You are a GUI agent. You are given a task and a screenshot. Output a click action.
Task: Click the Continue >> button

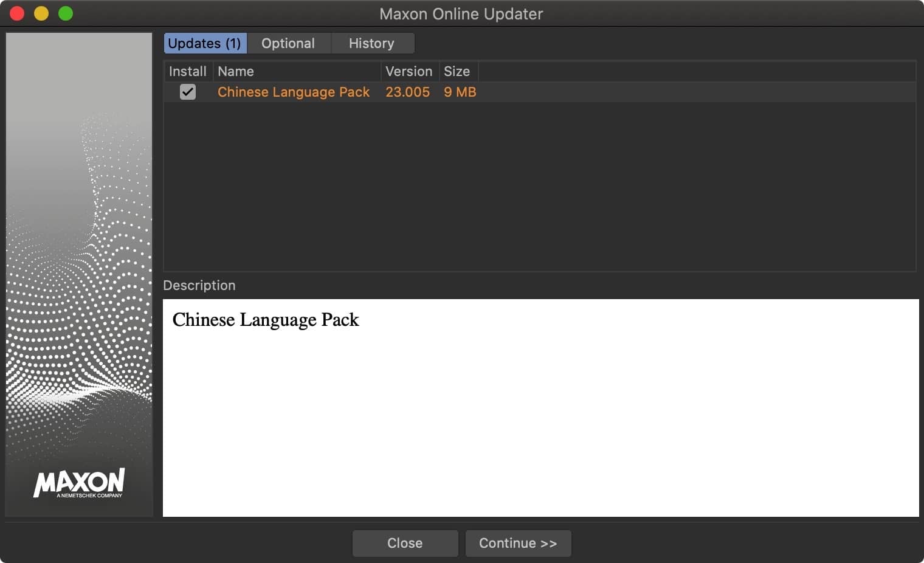tap(518, 543)
